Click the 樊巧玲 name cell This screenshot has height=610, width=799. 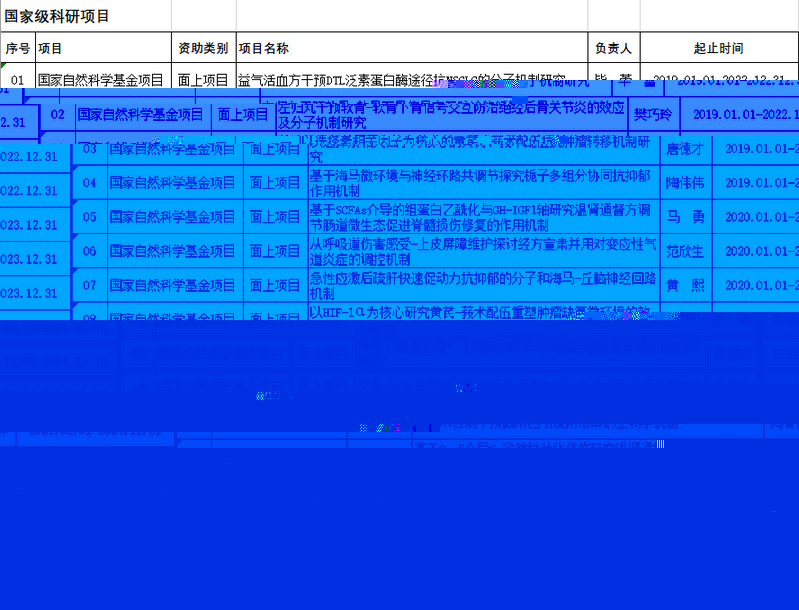coord(653,115)
